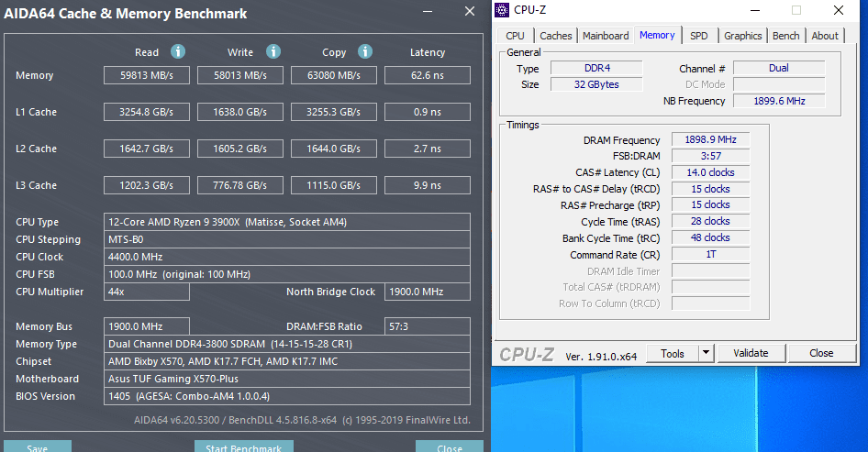Click the Dual Channel # field
868x452 pixels.
pyautogui.click(x=779, y=68)
